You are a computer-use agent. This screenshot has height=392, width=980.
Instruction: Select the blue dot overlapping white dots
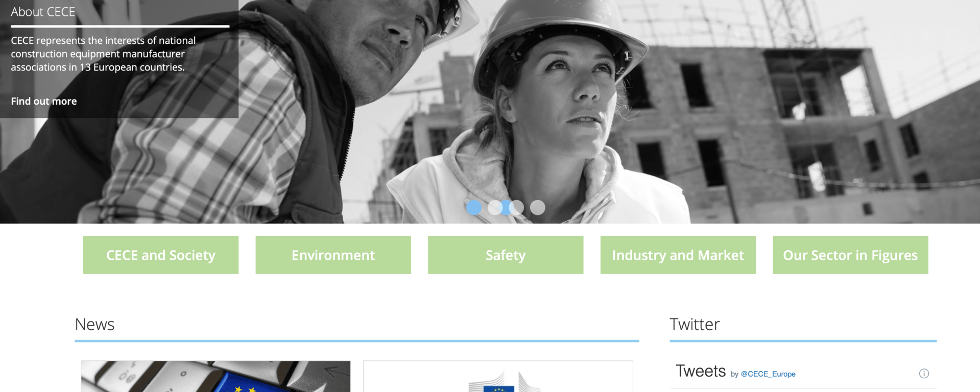[x=506, y=207]
